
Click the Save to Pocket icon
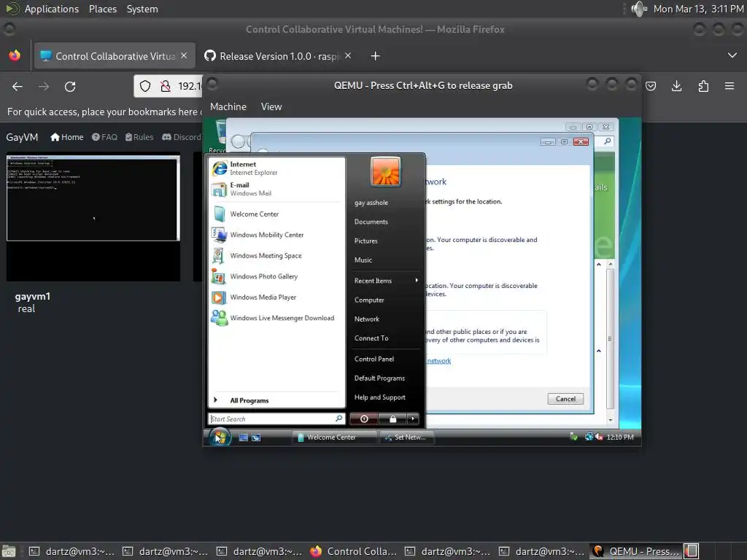click(651, 86)
